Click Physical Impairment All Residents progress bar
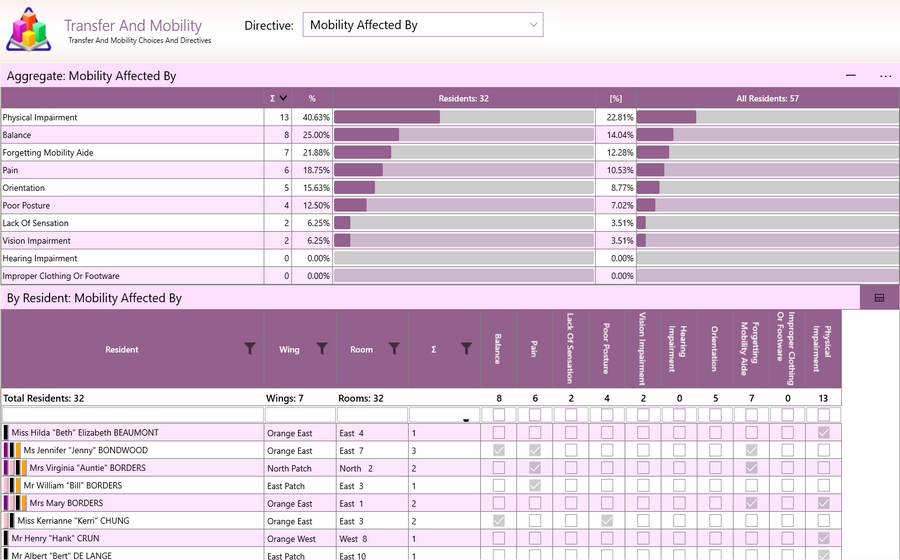 767,117
